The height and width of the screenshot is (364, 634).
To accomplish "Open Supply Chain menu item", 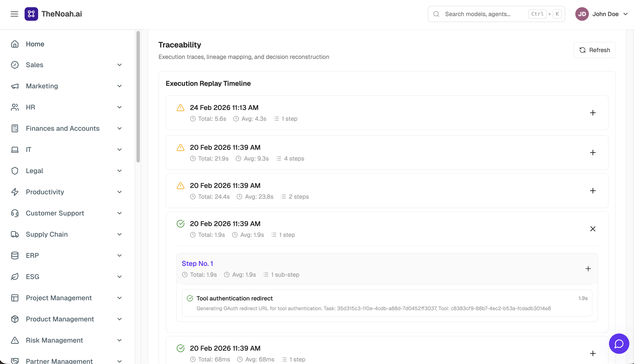I will tap(67, 234).
